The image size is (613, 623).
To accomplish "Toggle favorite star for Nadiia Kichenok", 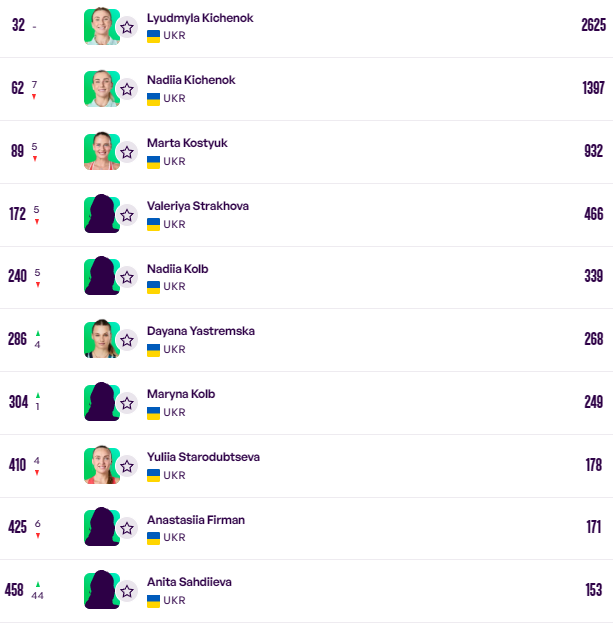I will (x=127, y=89).
